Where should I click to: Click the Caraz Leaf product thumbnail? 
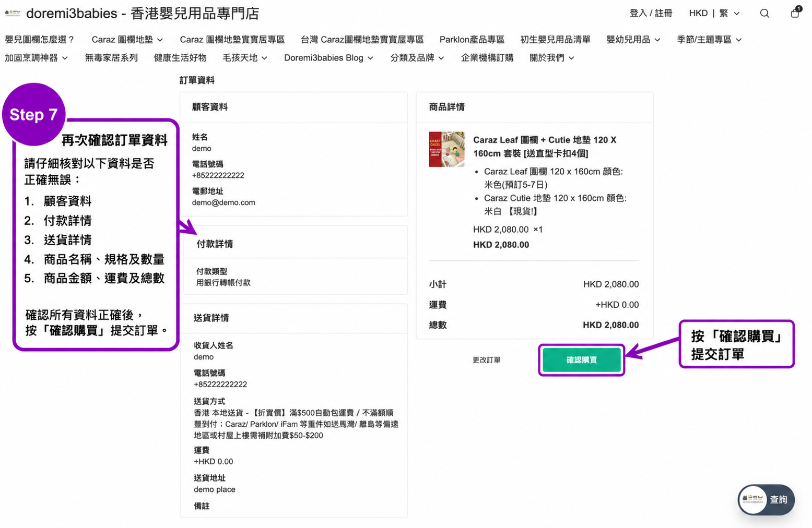446,149
